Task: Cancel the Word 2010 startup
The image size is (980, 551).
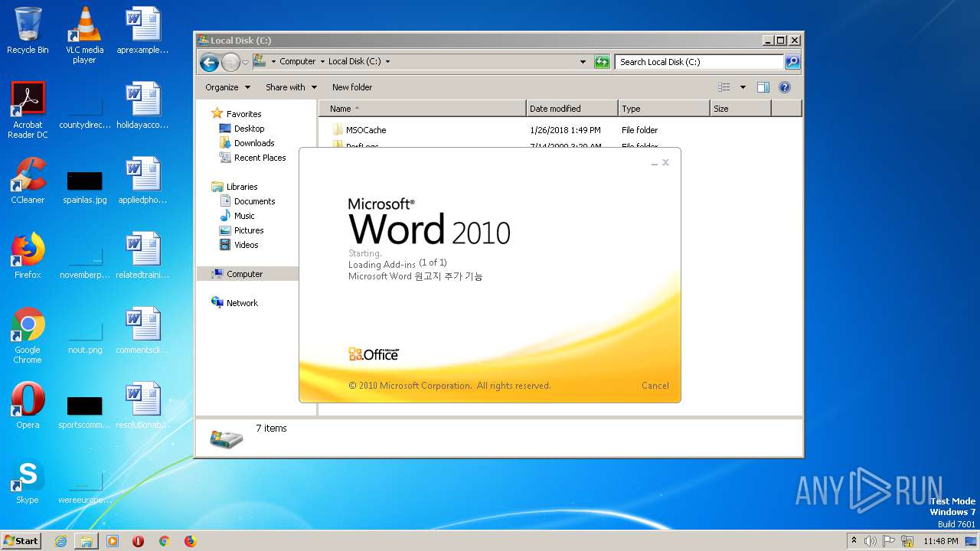Action: coord(655,386)
